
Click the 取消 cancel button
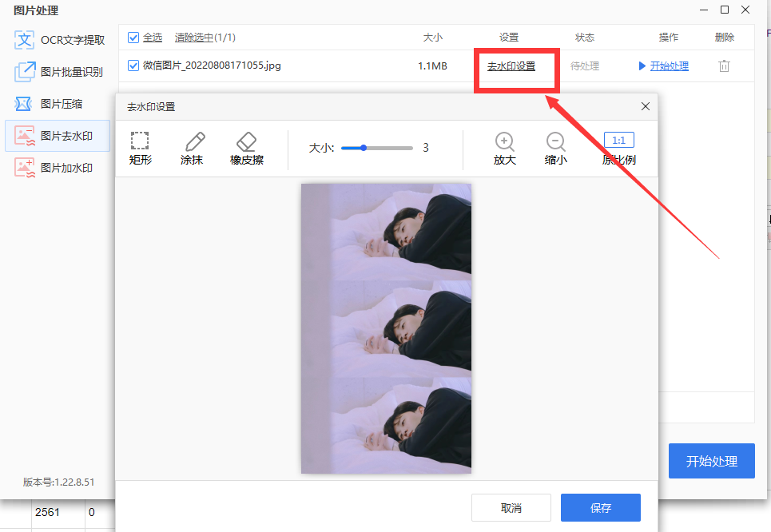coord(511,507)
